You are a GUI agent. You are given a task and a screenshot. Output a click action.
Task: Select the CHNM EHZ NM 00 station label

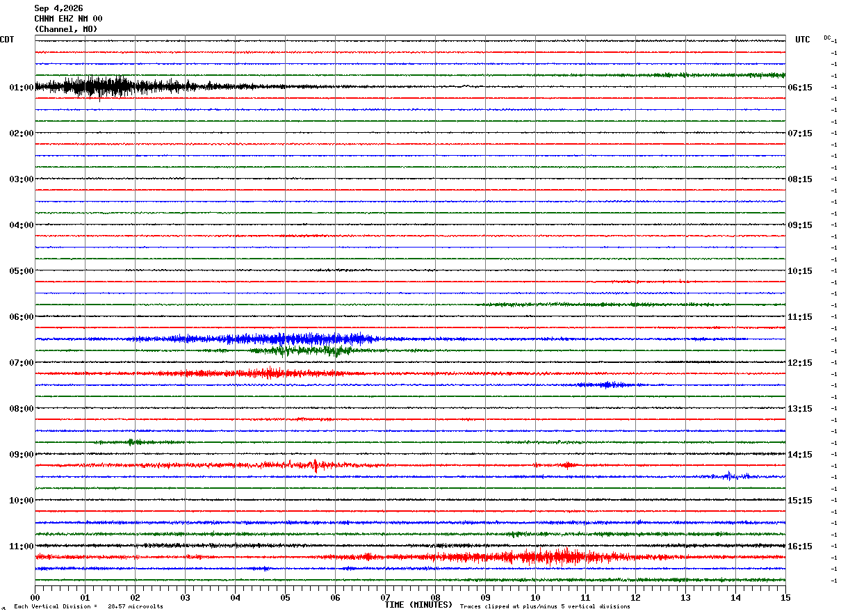(68, 19)
